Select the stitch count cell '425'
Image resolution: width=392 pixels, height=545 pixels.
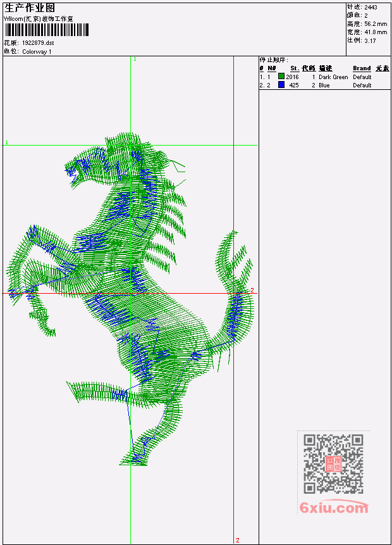click(x=294, y=85)
